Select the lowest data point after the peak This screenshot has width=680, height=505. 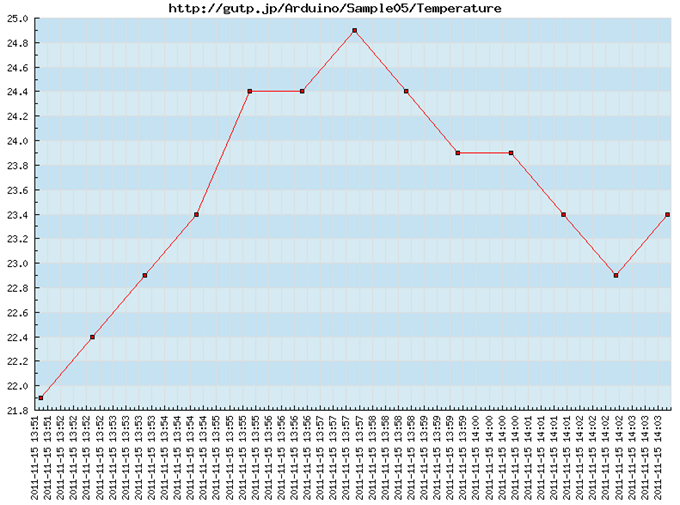point(615,275)
